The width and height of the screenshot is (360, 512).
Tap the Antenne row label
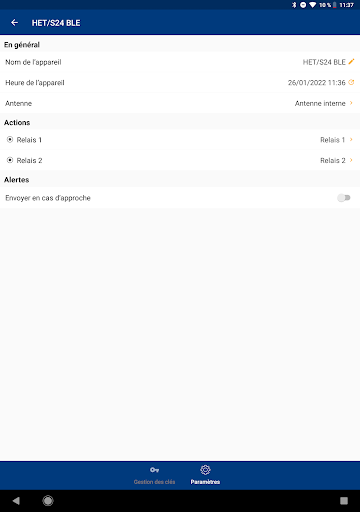[19, 103]
